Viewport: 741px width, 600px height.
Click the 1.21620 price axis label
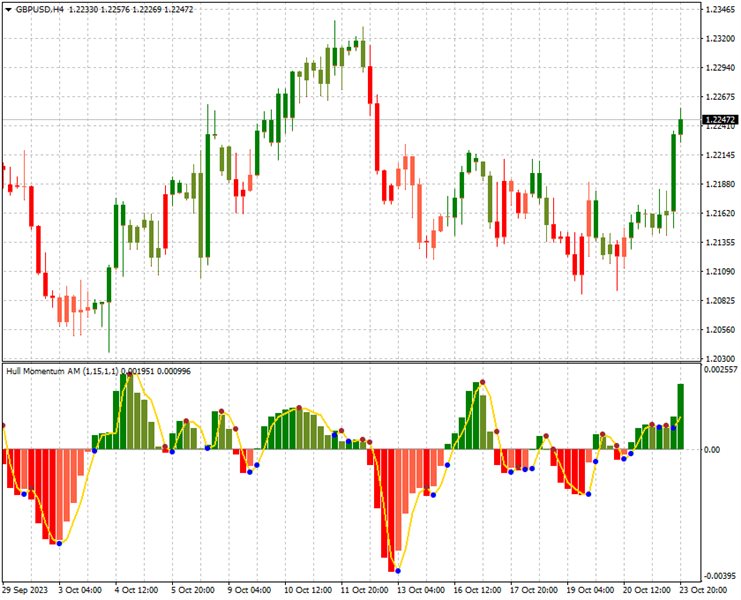(720, 213)
